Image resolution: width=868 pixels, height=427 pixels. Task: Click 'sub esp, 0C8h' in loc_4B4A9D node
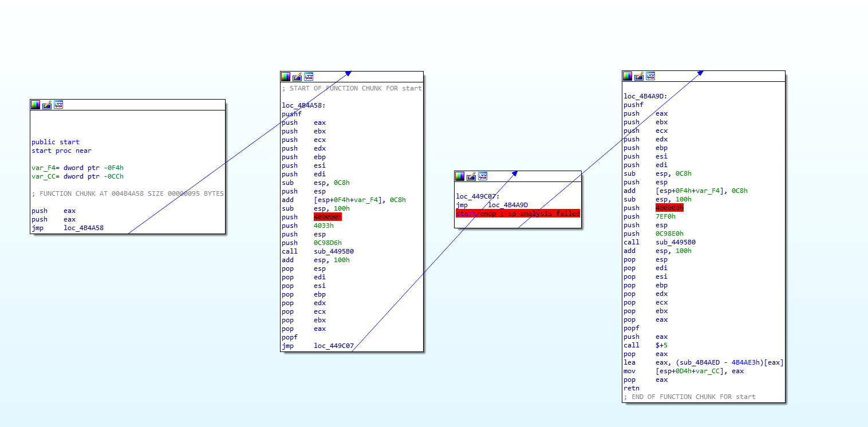657,173
